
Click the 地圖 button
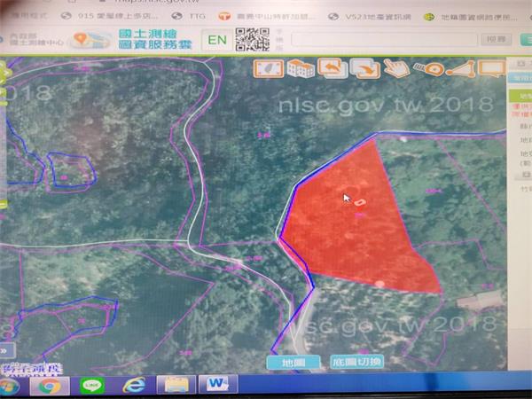point(293,363)
